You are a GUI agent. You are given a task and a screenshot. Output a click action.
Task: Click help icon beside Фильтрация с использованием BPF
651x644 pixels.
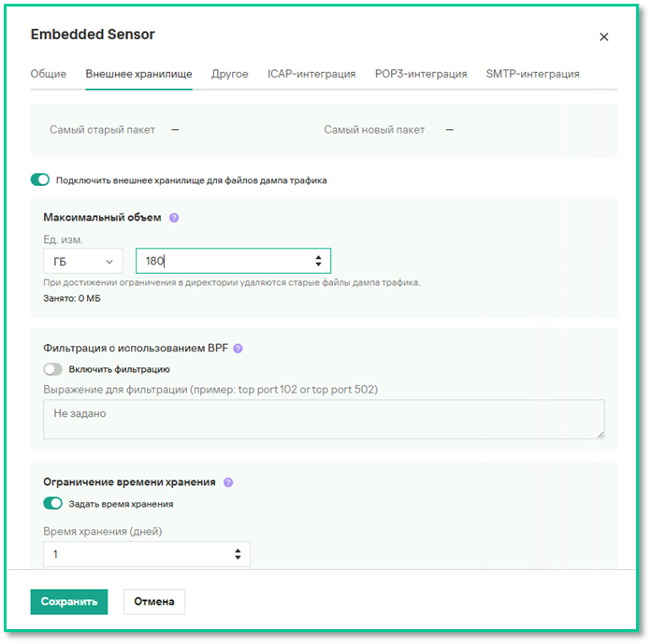[x=238, y=349]
